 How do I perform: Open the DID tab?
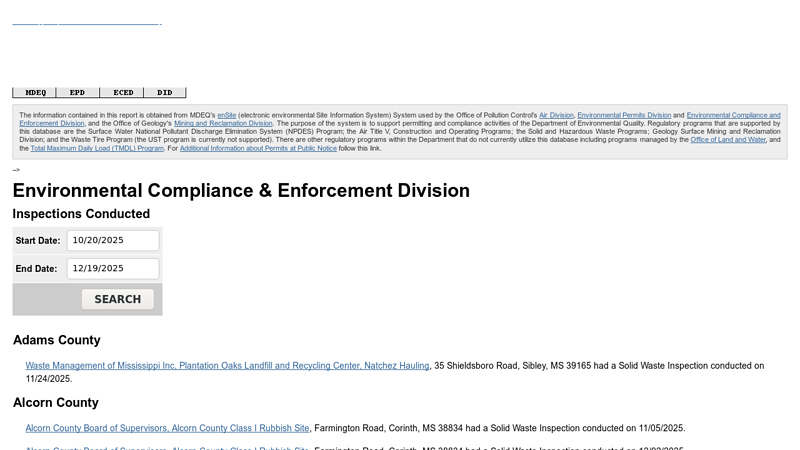tap(165, 92)
